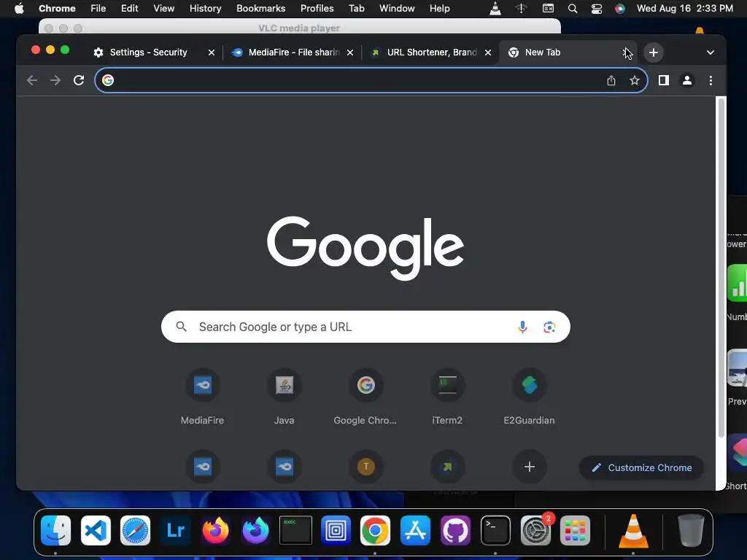The image size is (747, 560).
Task: Open Chrome side panel
Action: point(664,80)
